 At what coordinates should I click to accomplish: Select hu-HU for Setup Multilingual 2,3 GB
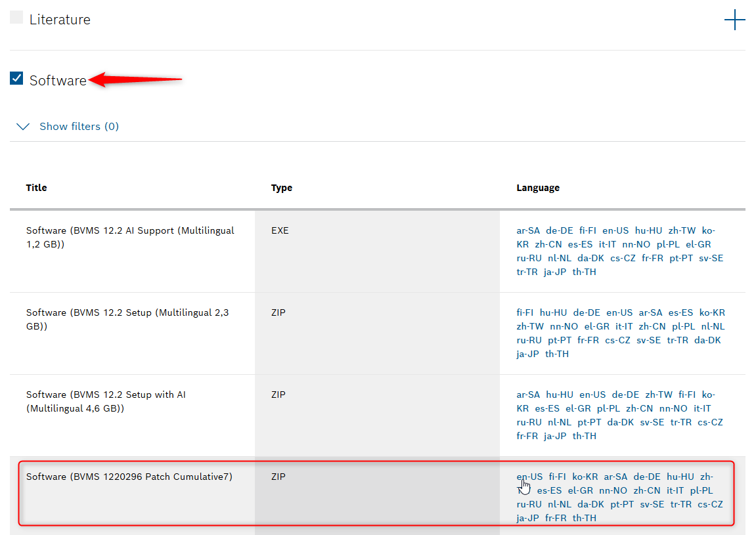[554, 313]
